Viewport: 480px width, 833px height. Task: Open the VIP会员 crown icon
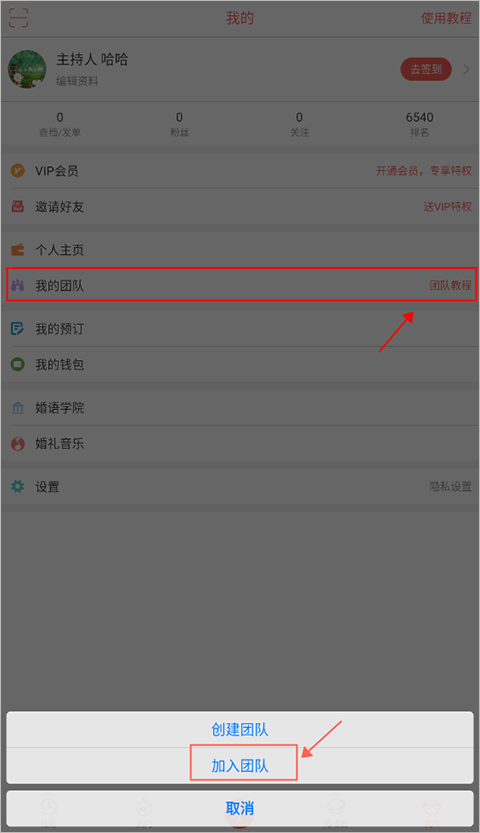pos(18,171)
